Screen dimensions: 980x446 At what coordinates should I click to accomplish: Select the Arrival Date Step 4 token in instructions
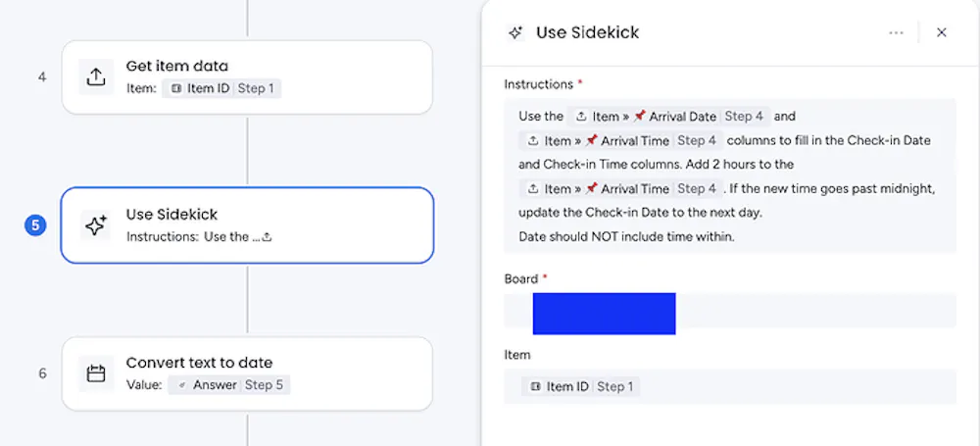pos(671,117)
